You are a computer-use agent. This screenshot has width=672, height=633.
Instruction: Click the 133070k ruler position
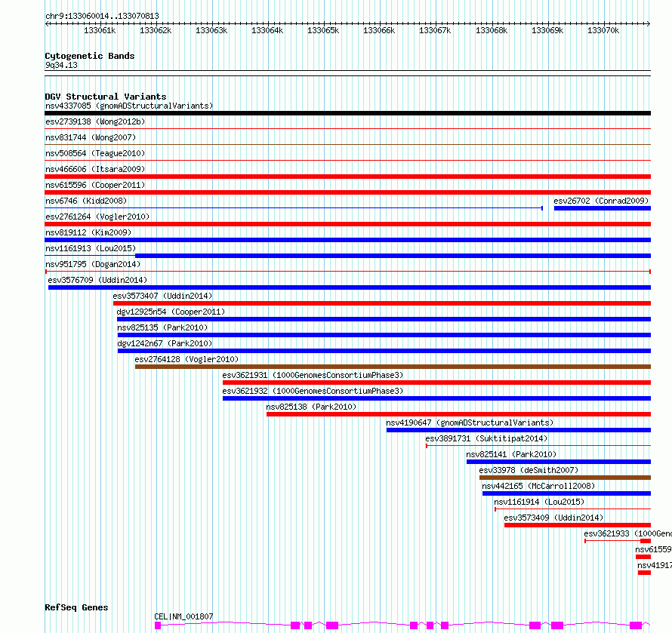(603, 30)
